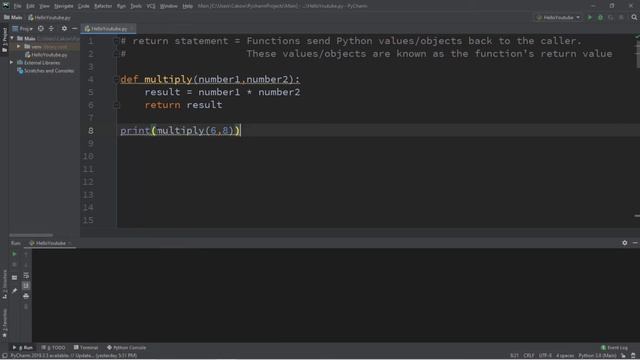The width and height of the screenshot is (640, 360).
Task: Click the tool window quick access icon
Action: click(x=4, y=356)
